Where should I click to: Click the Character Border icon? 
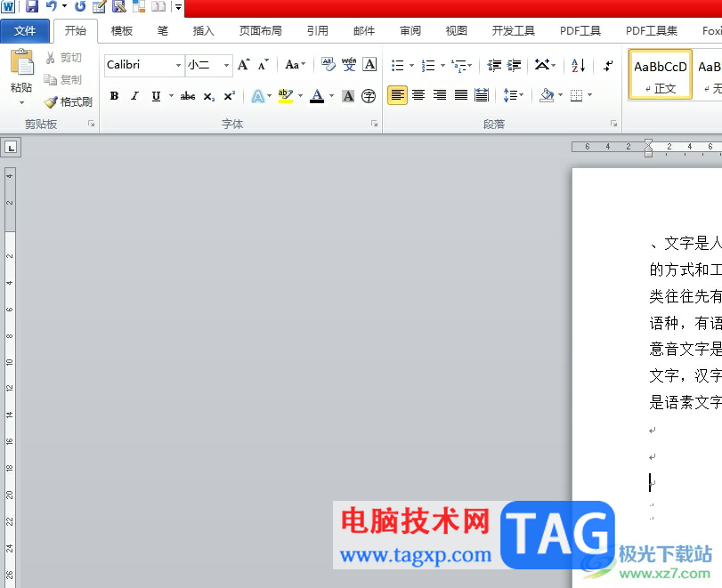point(369,64)
